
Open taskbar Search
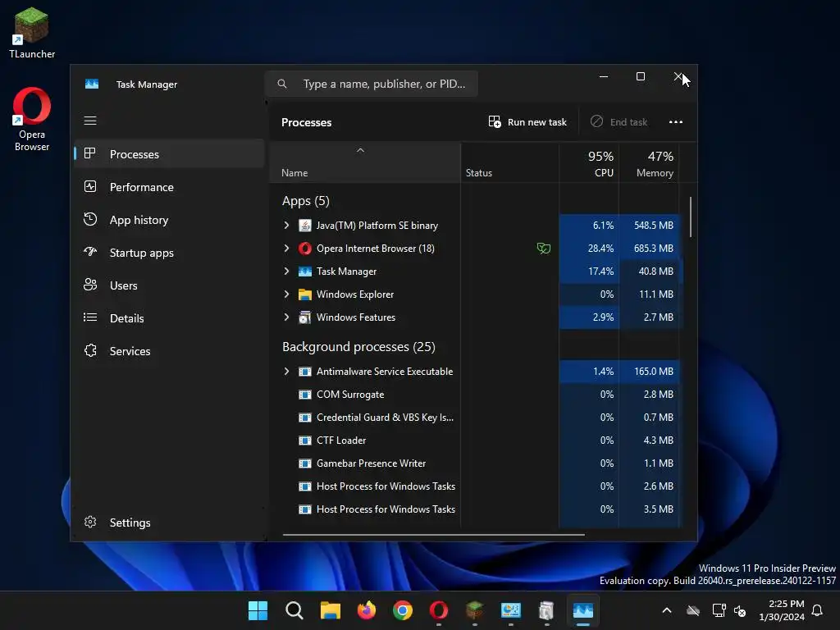point(294,610)
